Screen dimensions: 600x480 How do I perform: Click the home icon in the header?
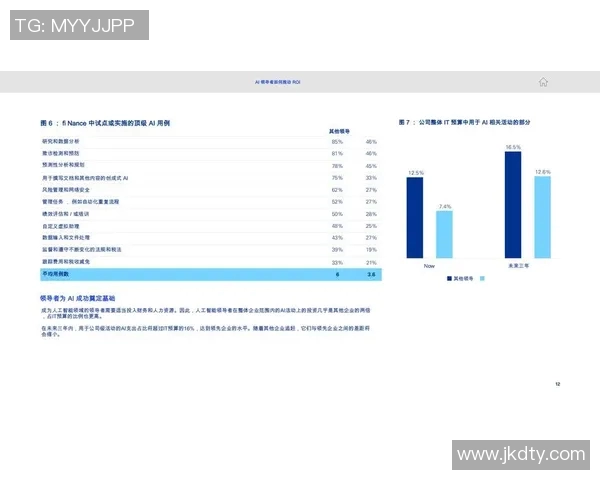(543, 82)
